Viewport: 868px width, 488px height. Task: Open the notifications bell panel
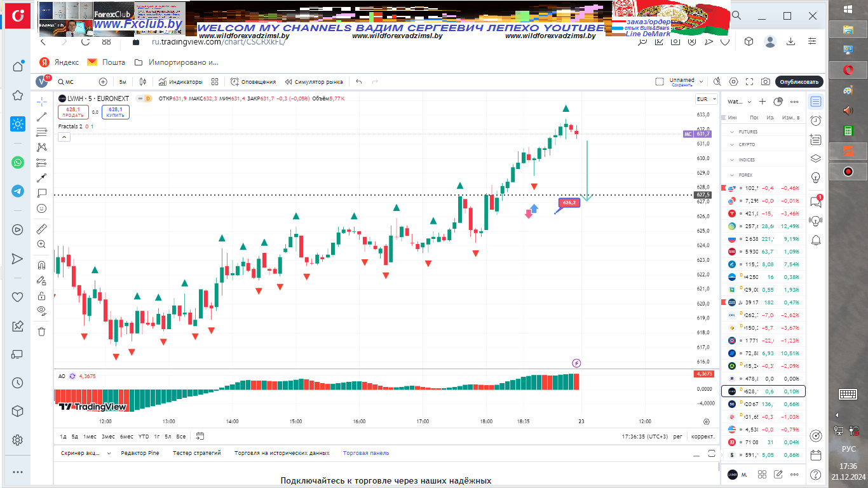point(816,240)
